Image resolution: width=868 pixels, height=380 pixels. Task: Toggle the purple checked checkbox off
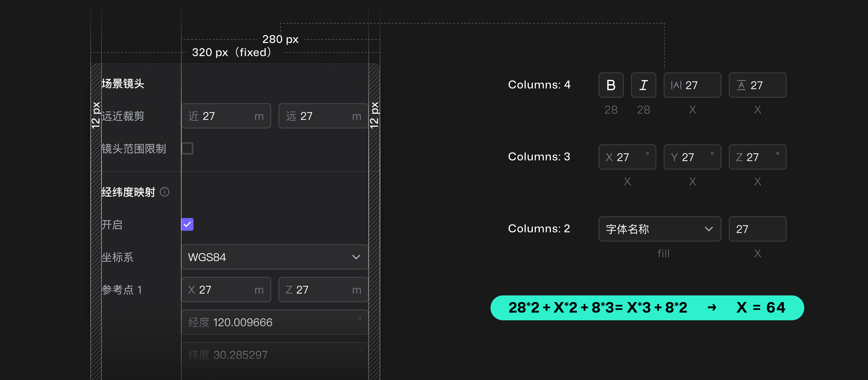[x=187, y=224]
